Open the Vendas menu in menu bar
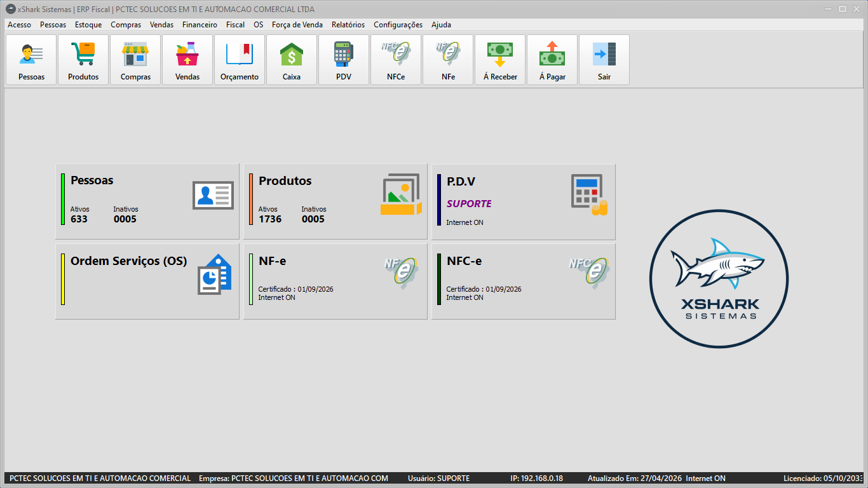This screenshot has height=488, width=868. point(161,25)
